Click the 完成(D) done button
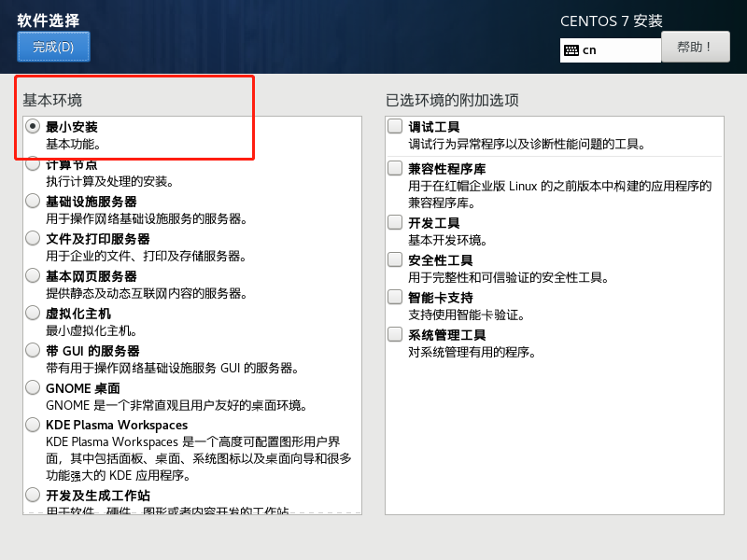This screenshot has height=560, width=747. tap(53, 47)
